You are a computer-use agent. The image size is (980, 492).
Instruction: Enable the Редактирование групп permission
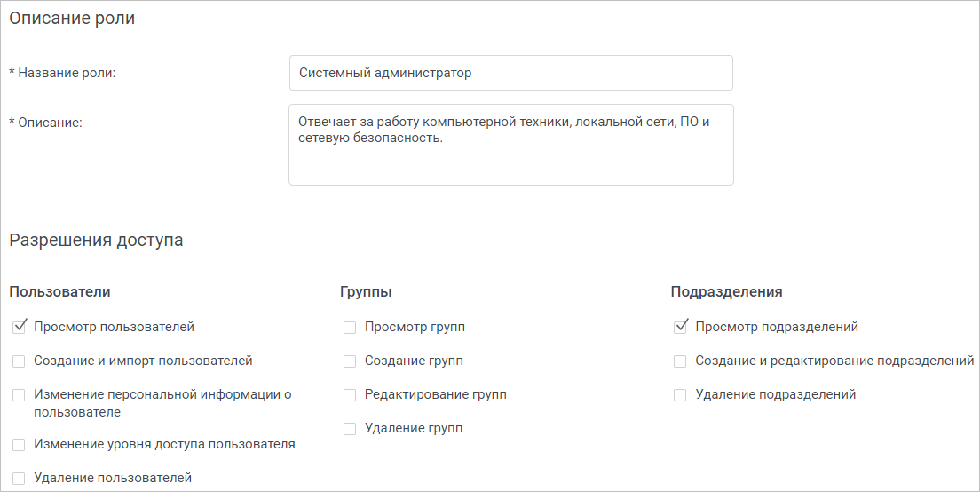click(350, 395)
